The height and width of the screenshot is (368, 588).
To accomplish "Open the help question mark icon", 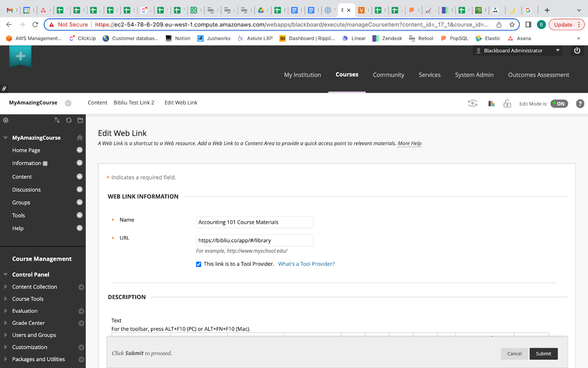I will pos(580,104).
